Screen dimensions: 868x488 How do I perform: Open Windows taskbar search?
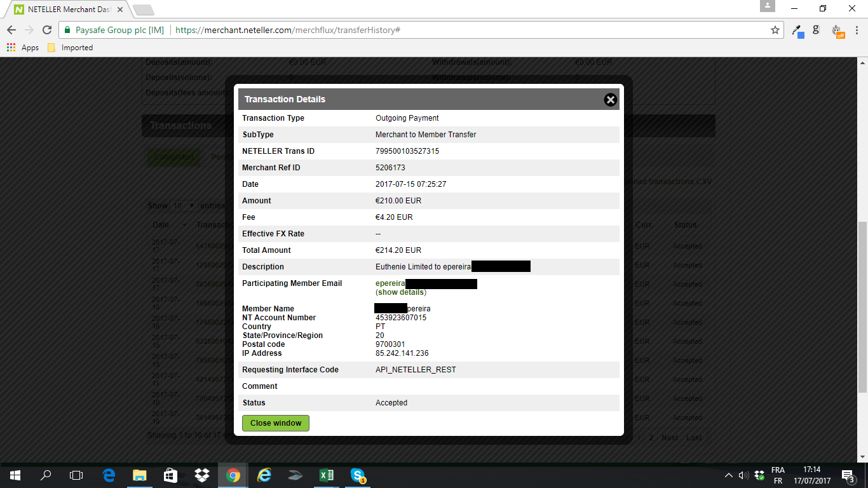click(x=46, y=475)
